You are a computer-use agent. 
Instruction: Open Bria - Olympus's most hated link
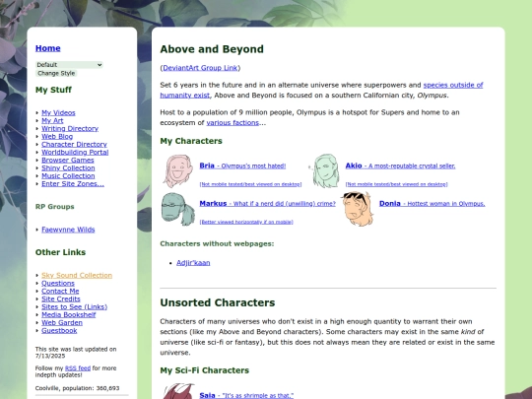(242, 166)
